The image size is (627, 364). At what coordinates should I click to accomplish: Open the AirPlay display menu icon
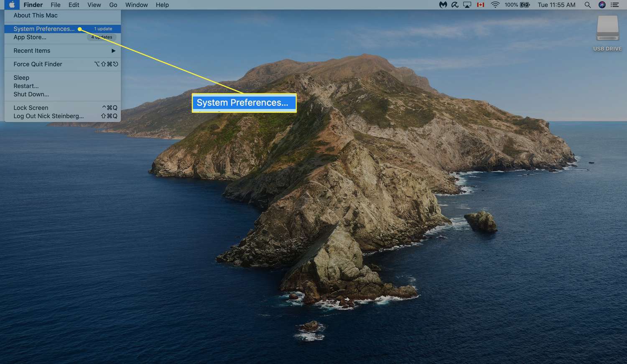(467, 5)
